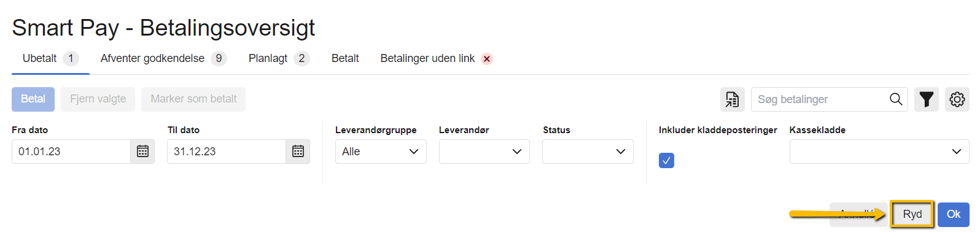Expand the Status dropdown

(x=588, y=152)
